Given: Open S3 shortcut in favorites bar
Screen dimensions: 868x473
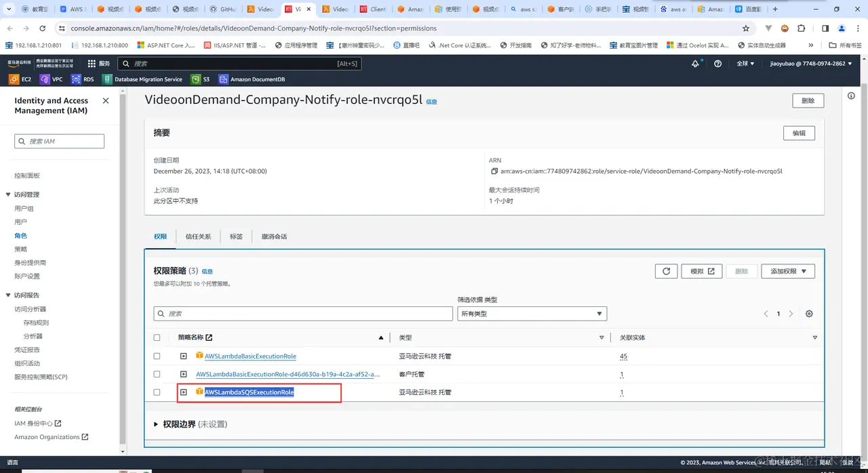Looking at the screenshot, I should pyautogui.click(x=201, y=79).
